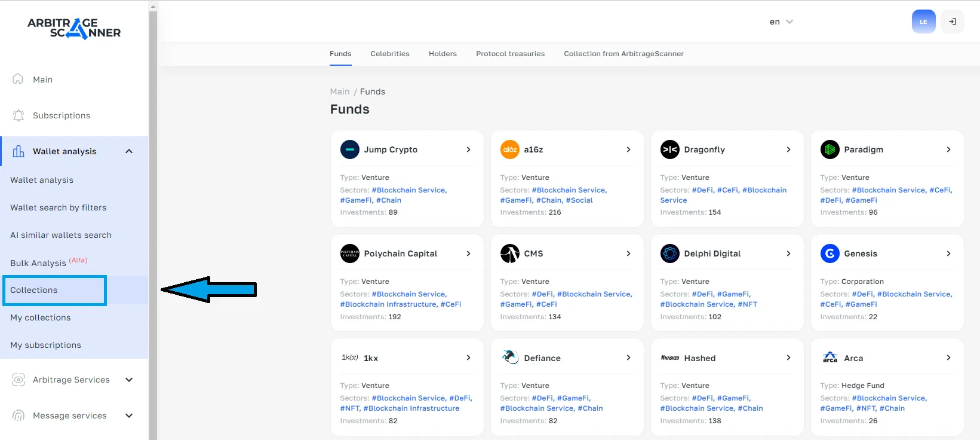Screen dimensions: 980x440
Task: Click the Delphi Digital logo
Action: (x=670, y=253)
